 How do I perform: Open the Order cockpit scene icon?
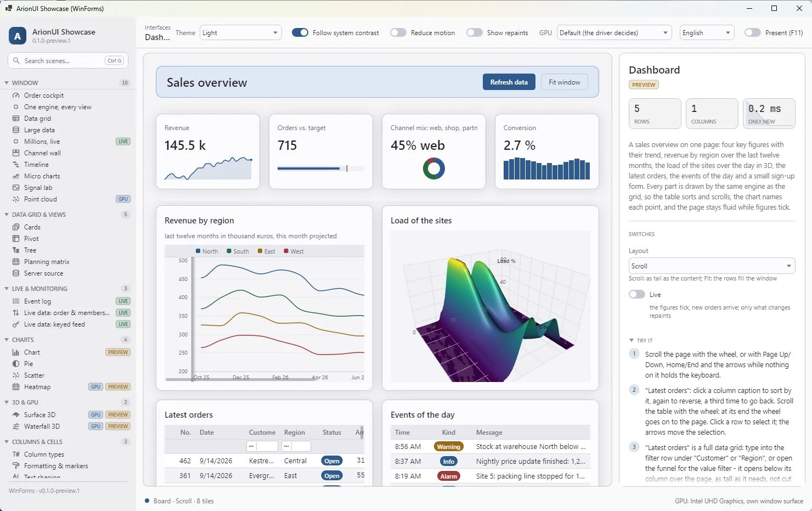pos(16,96)
